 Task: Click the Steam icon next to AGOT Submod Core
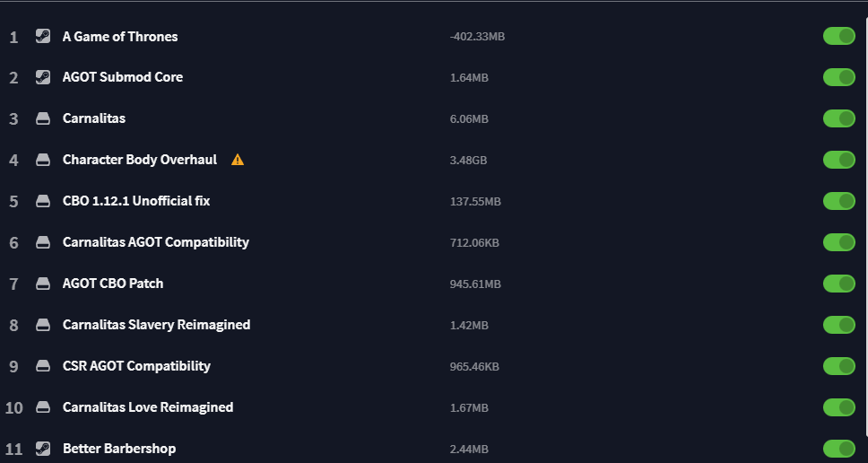[42, 77]
